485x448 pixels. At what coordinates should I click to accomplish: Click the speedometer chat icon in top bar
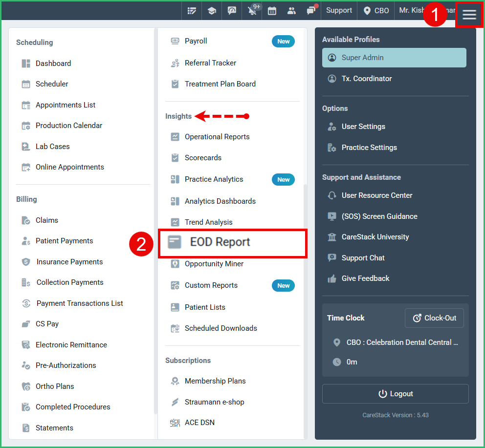pos(232,11)
